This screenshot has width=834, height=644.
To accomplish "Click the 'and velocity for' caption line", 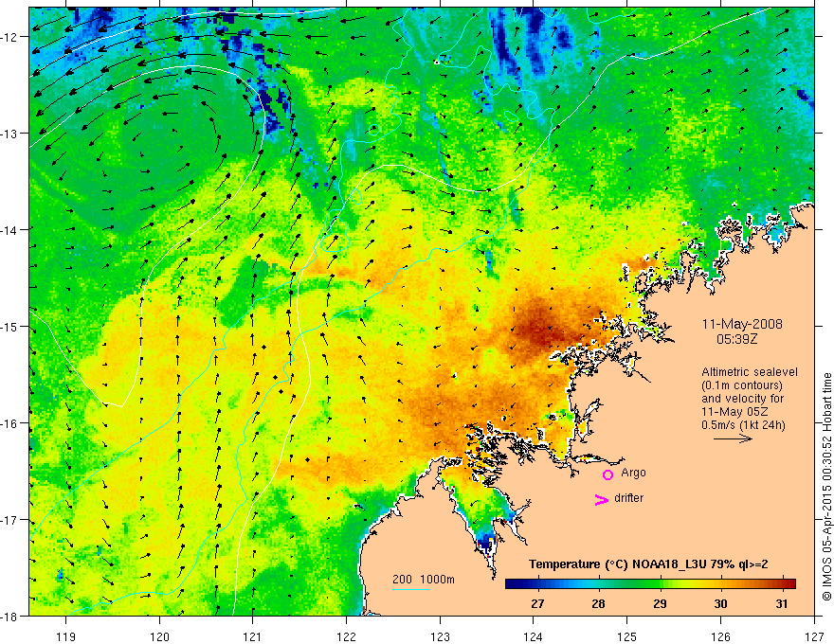I will coord(742,399).
